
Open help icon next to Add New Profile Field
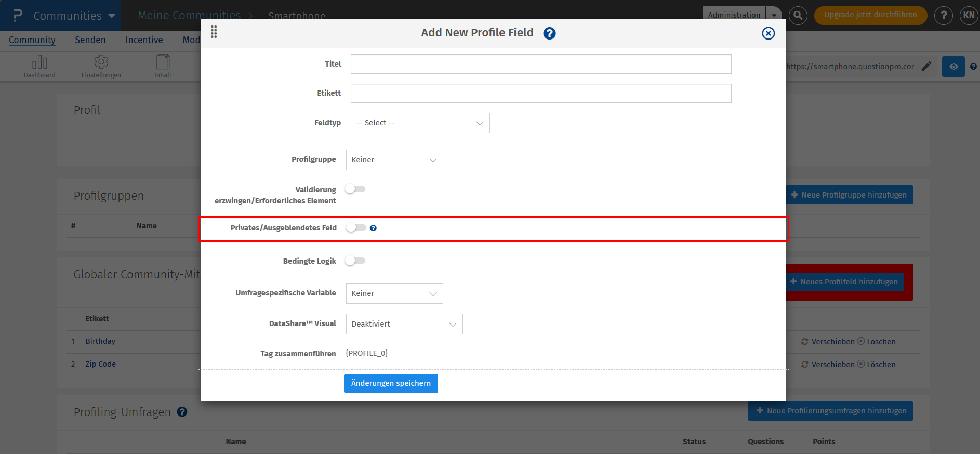549,33
